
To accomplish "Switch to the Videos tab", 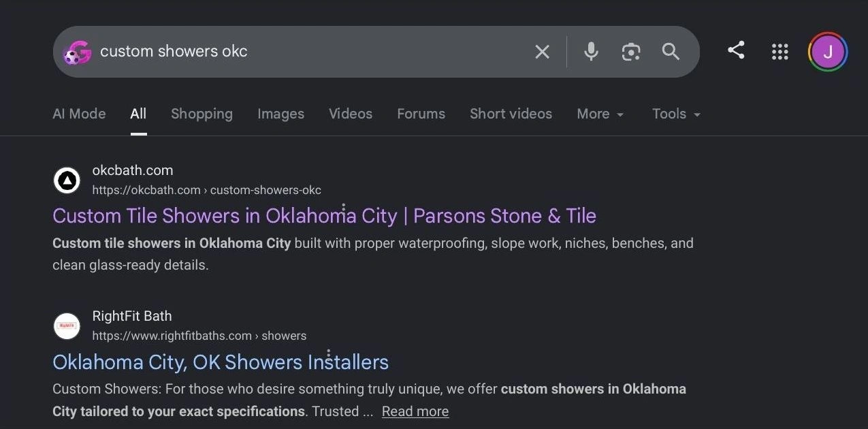I will 351,114.
